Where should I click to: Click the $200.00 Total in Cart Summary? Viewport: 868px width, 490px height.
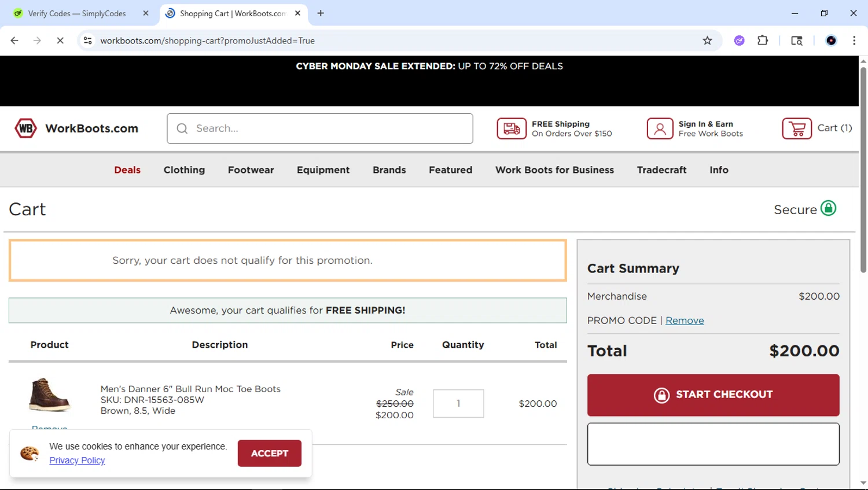click(804, 351)
